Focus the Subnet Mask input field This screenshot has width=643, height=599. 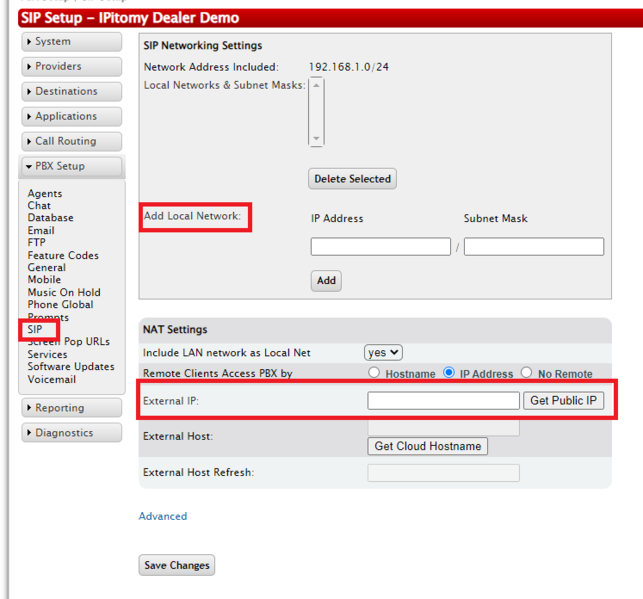[x=533, y=246]
